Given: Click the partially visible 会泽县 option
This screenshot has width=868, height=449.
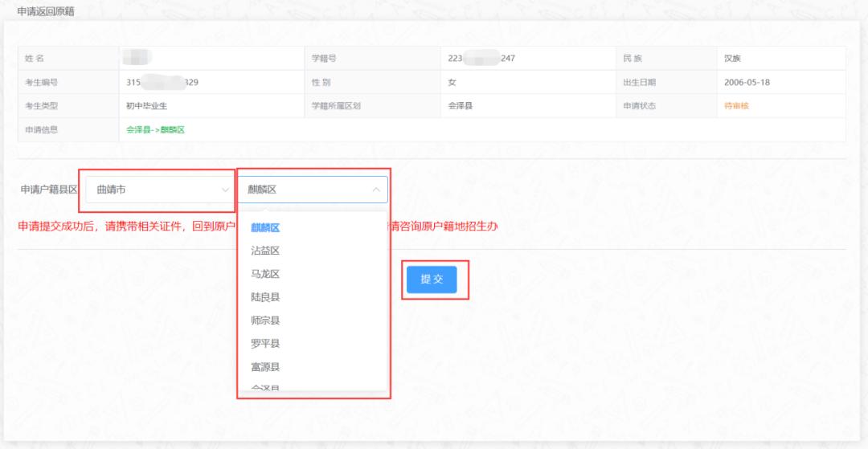Looking at the screenshot, I should pos(264,388).
